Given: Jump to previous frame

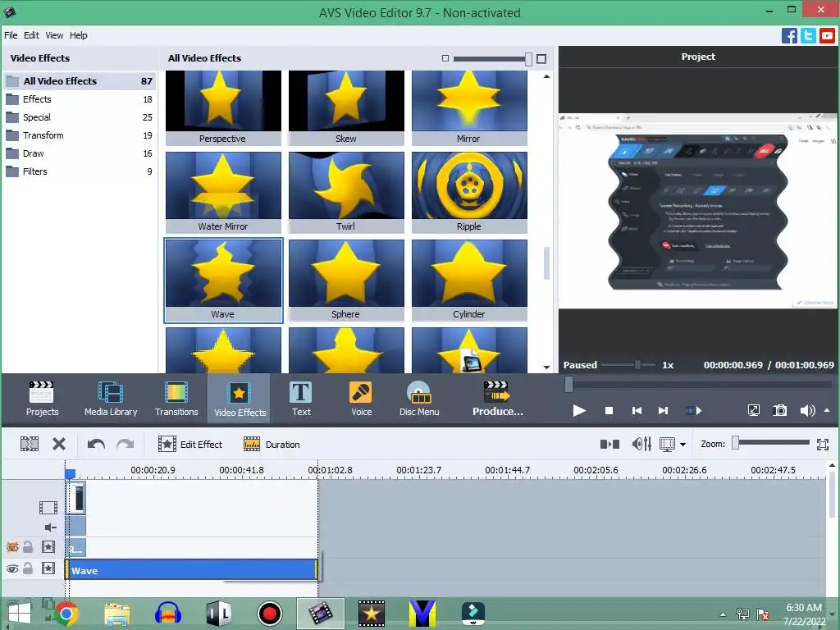Looking at the screenshot, I should pos(637,411).
